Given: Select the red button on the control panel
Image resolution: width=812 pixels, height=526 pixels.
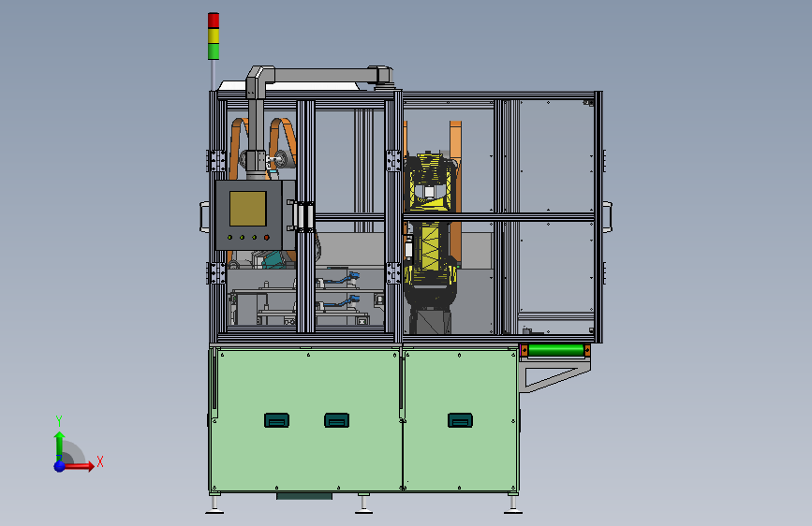Looking at the screenshot, I should (x=267, y=238).
